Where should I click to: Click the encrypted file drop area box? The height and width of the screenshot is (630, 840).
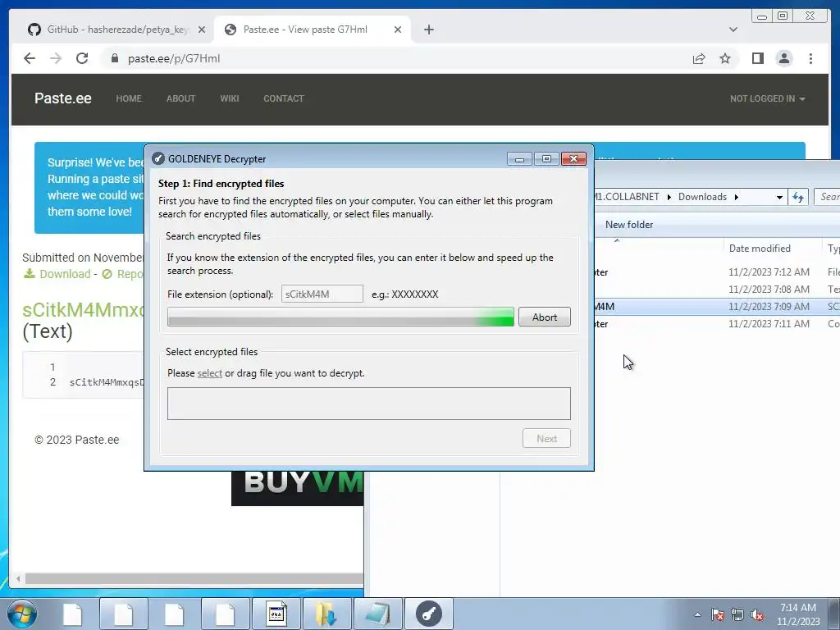[368, 404]
